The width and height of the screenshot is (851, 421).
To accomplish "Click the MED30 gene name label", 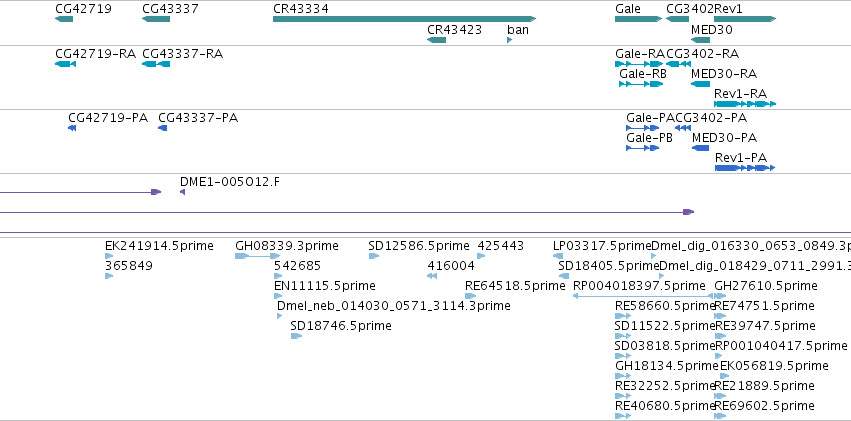I will click(x=712, y=30).
